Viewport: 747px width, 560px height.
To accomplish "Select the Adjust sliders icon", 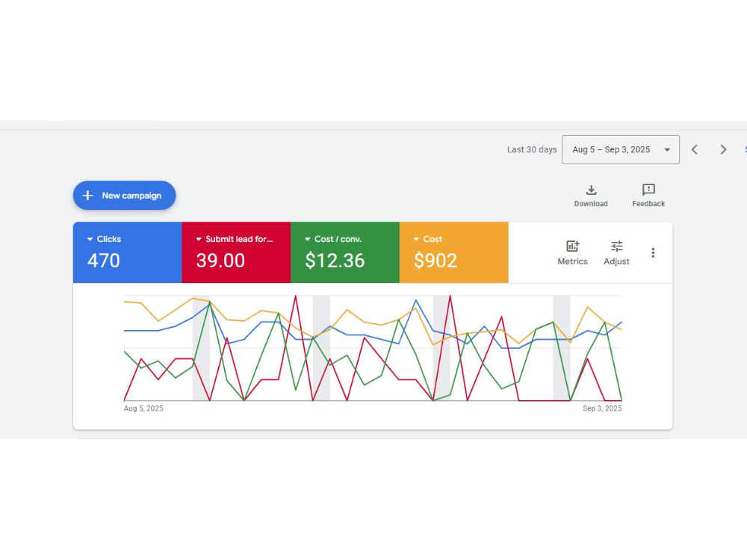I will [x=616, y=245].
